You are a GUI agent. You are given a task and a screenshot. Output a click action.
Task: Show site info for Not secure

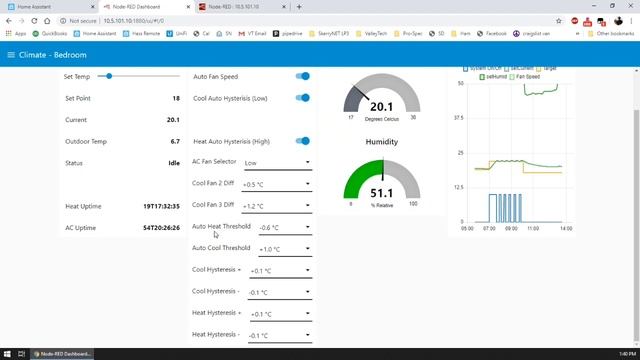78,21
